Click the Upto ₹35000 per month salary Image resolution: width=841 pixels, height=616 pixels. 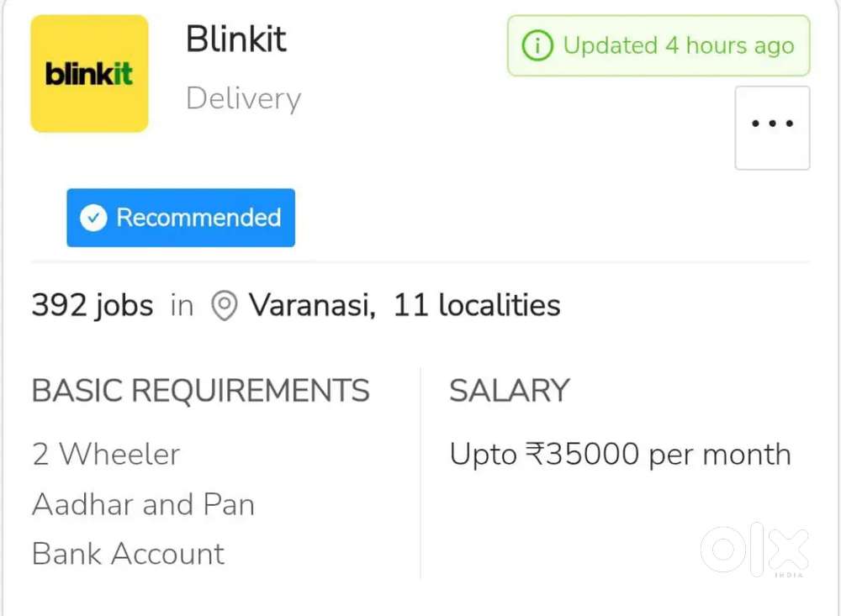click(621, 455)
